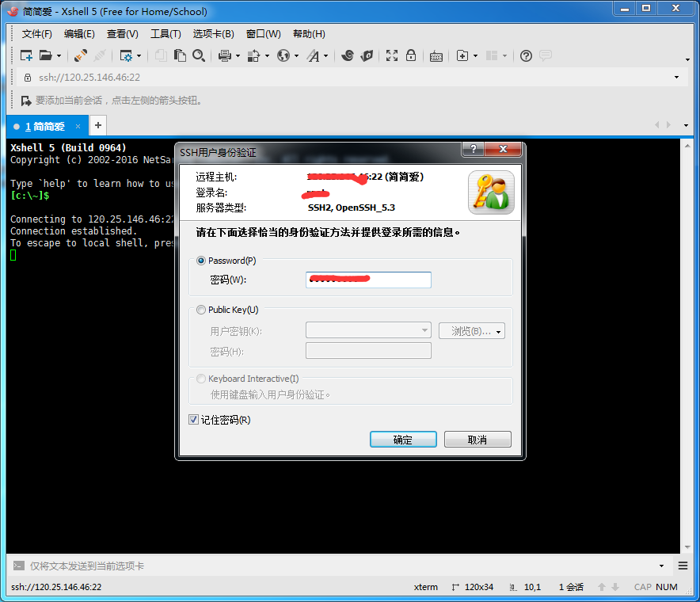Click the 1 会话 status bar entry

(x=571, y=587)
